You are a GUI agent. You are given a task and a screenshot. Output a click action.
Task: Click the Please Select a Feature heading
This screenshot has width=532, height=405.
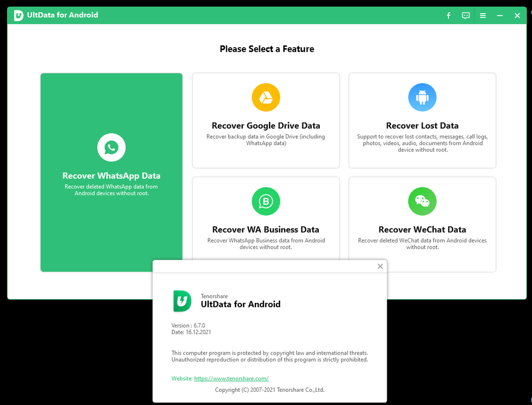[x=267, y=49]
